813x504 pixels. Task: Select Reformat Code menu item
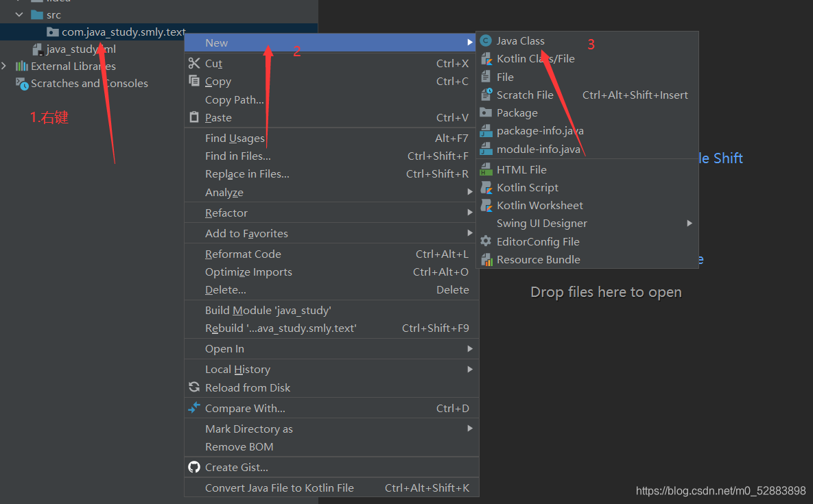pos(331,254)
